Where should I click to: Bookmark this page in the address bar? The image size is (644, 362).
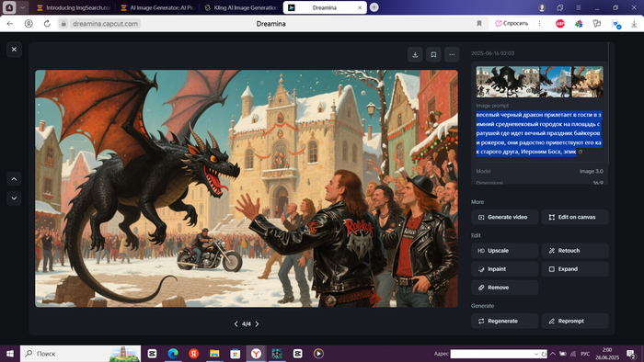coord(479,24)
